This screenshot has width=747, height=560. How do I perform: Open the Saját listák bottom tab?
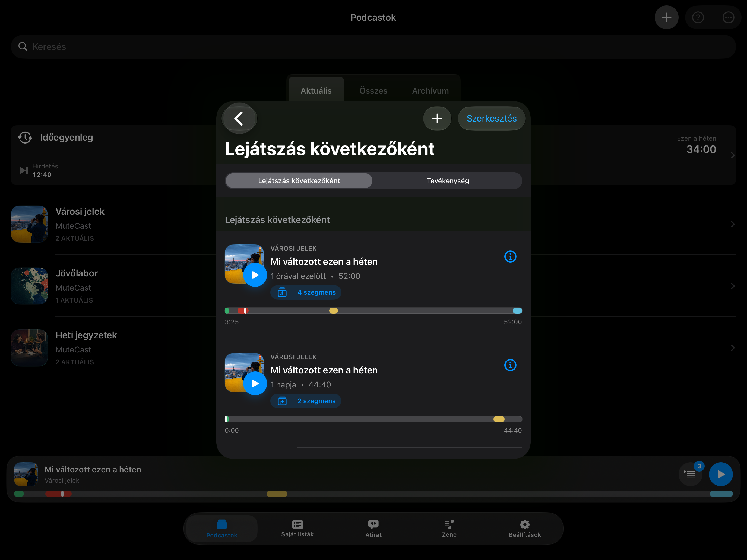coord(297,529)
